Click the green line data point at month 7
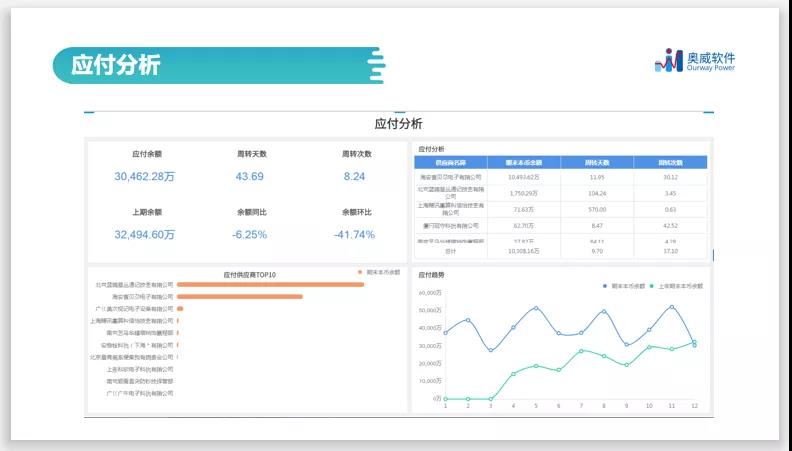 581,350
